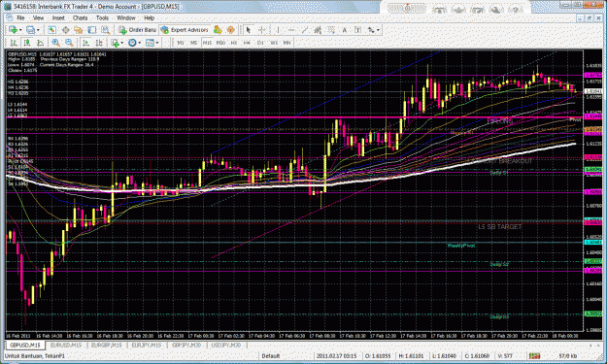607x364 pixels.
Task: Open the Indicators list icon
Action: tap(115, 43)
